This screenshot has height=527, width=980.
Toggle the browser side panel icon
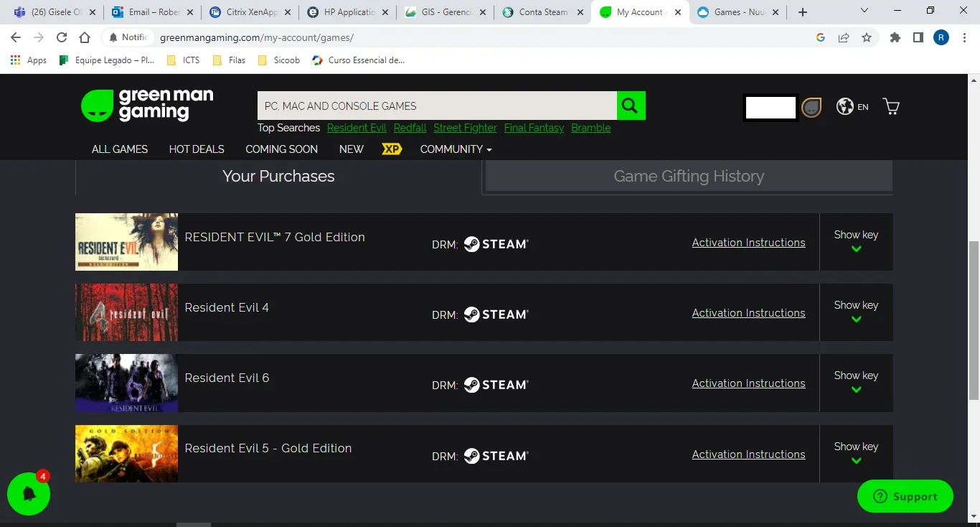[x=918, y=37]
